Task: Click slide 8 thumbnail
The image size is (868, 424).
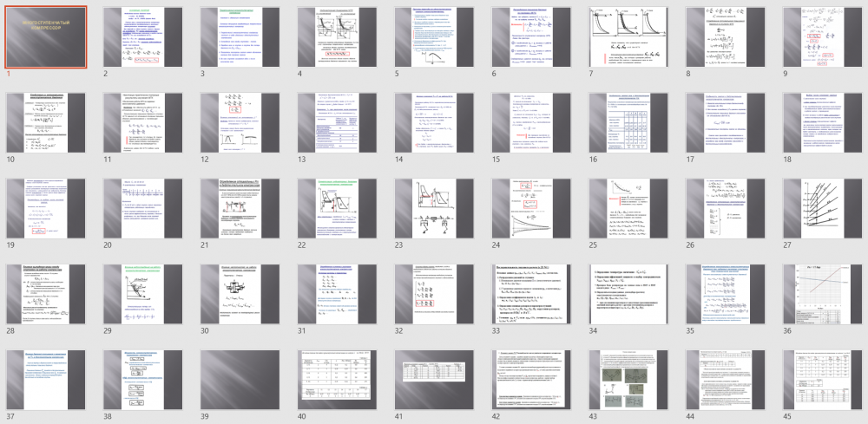Action: (x=725, y=37)
